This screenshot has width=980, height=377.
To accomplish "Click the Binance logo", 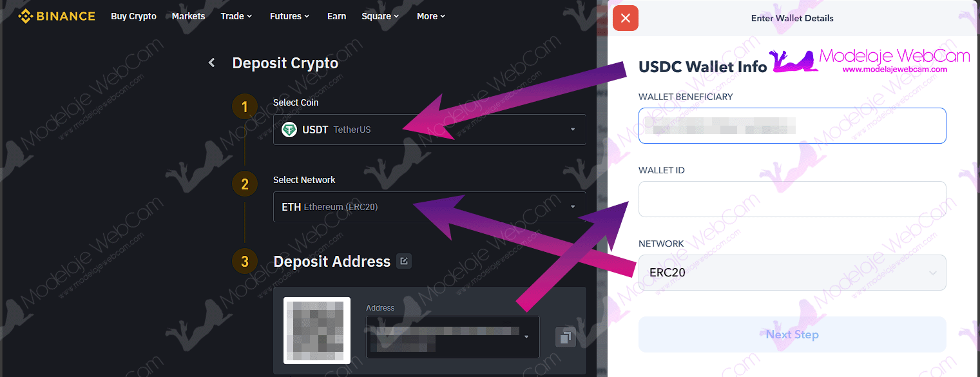I will [57, 16].
